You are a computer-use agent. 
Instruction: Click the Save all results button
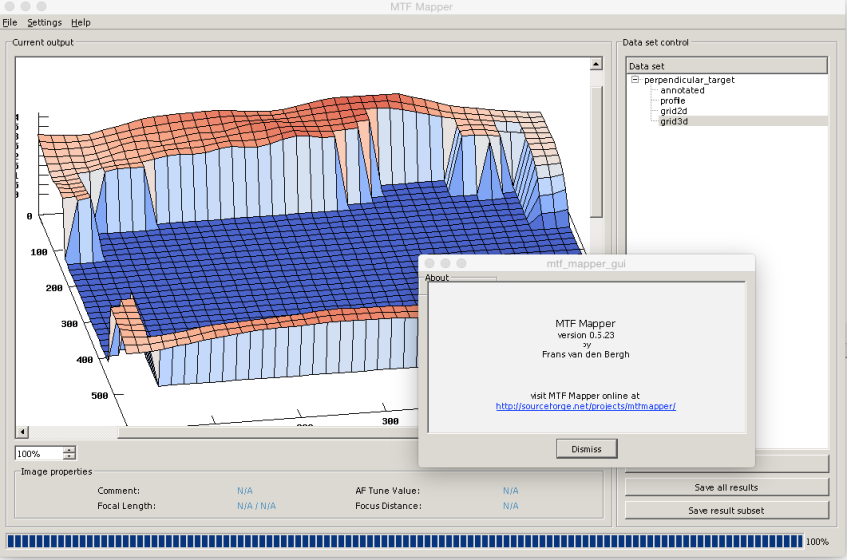pos(727,487)
